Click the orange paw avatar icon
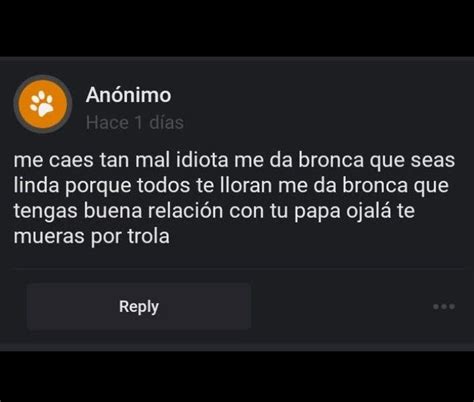Image resolution: width=474 pixels, height=402 pixels. coord(42,104)
